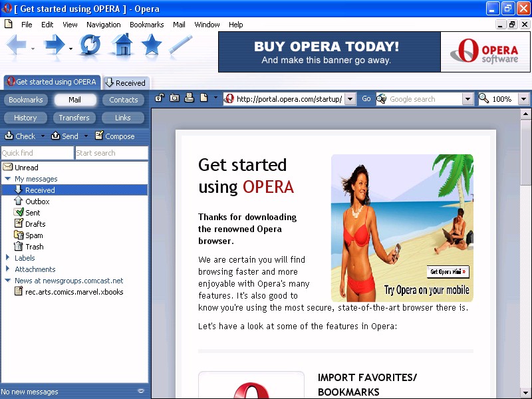Go back with the Back arrow

pyautogui.click(x=16, y=45)
